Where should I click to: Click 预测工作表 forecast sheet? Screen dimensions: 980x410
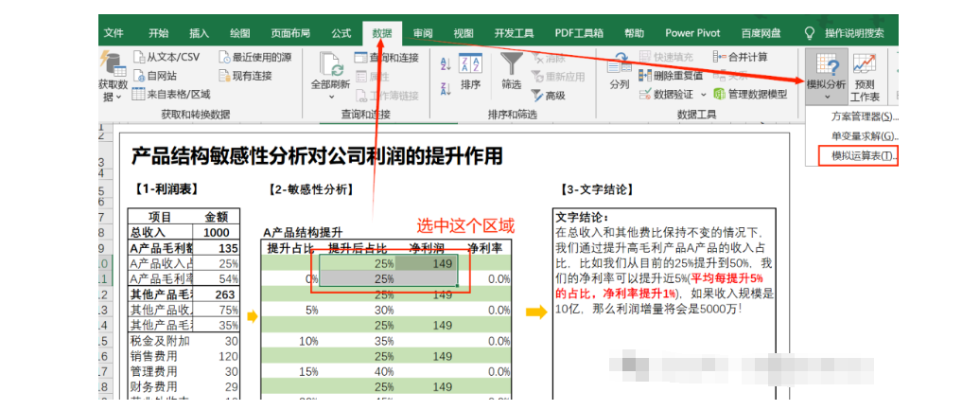865,78
